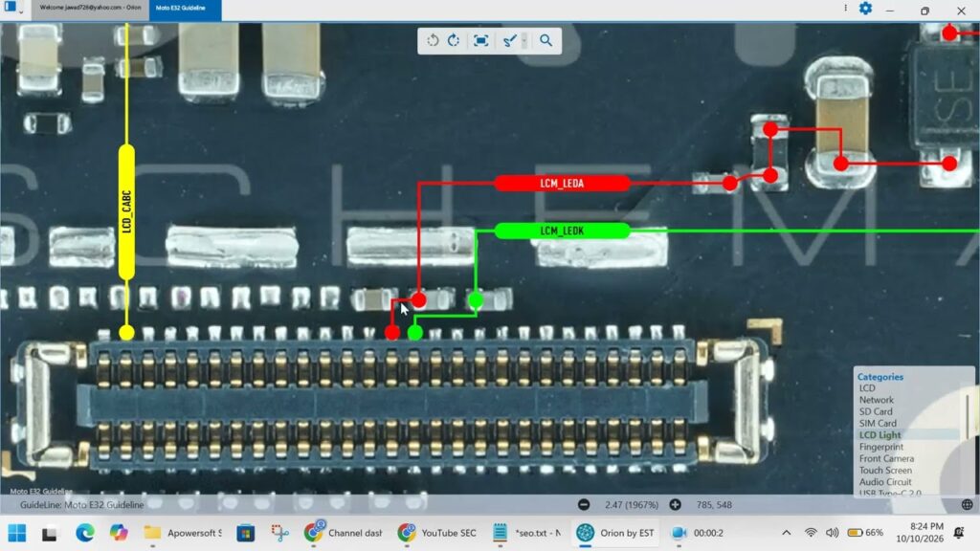The height and width of the screenshot is (551, 980).
Task: Click the LCM_LEDA net label
Action: tap(562, 183)
